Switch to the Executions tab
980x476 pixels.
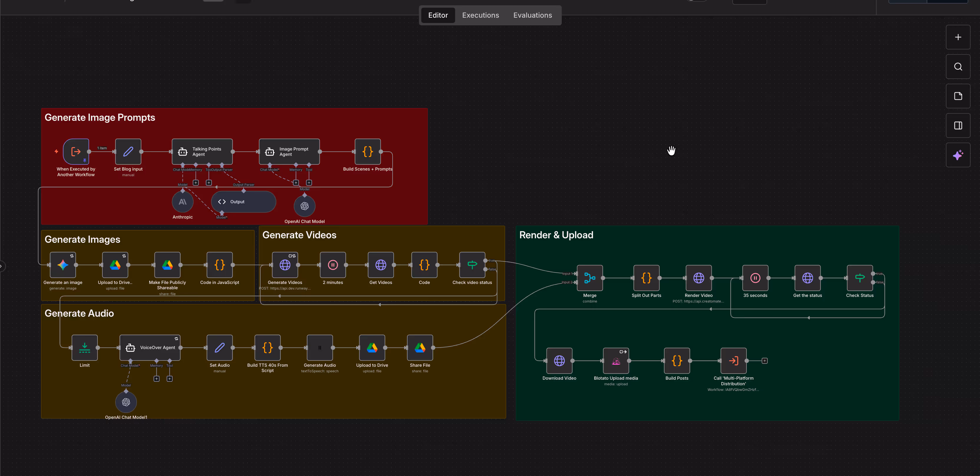[480, 15]
